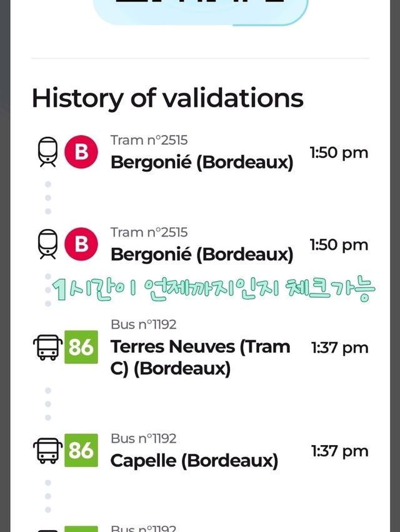Click the 1:37 pm time beside Capelle
This screenshot has height=532, width=400.
(339, 451)
